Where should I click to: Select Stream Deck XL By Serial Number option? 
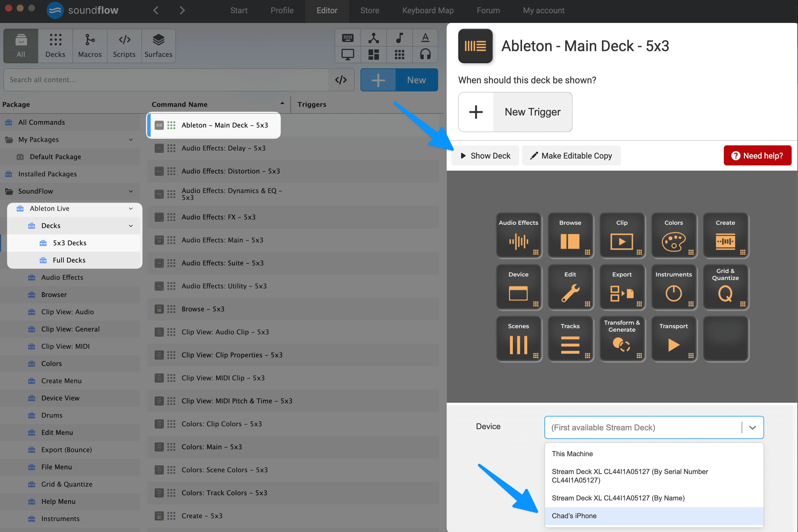[654, 476]
